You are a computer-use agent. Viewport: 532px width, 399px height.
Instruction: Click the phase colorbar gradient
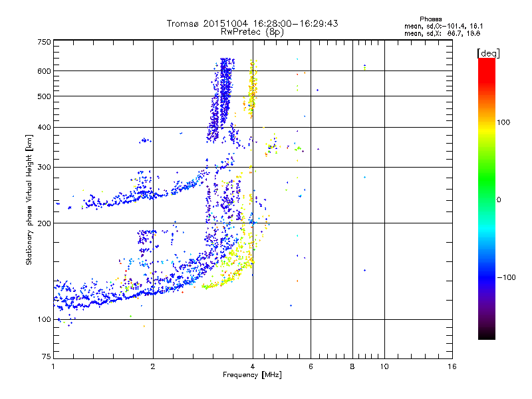(487, 199)
